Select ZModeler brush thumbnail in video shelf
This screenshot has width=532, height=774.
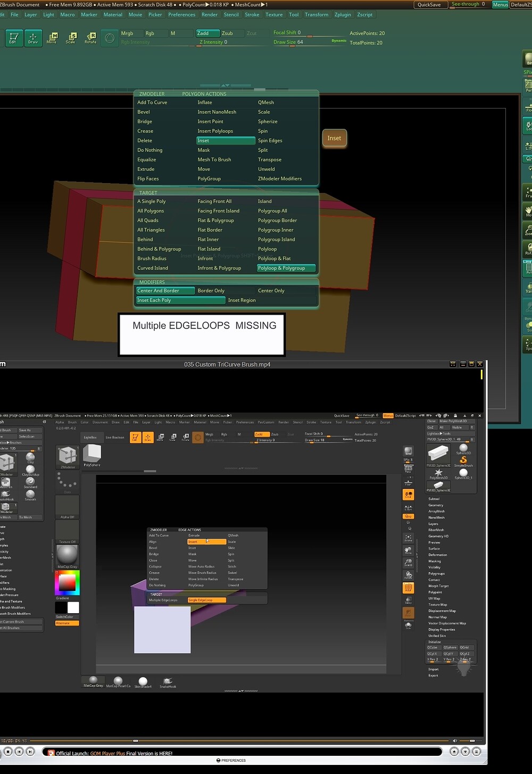point(68,457)
